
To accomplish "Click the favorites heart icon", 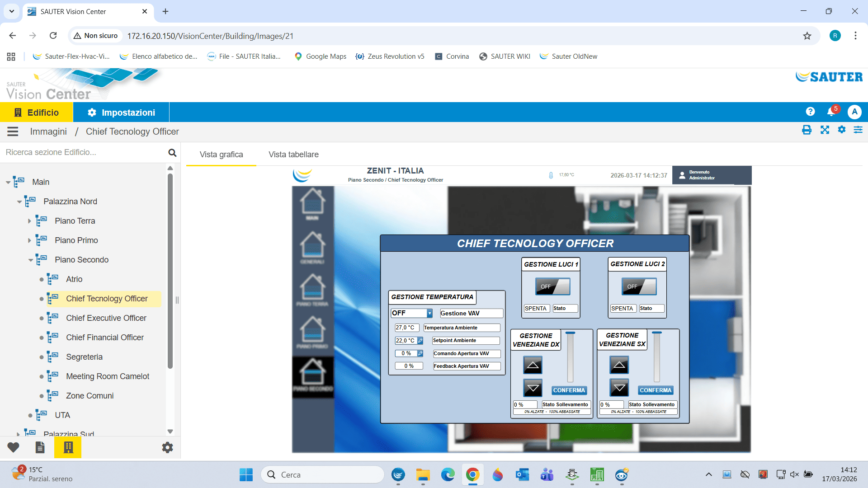I will point(13,447).
